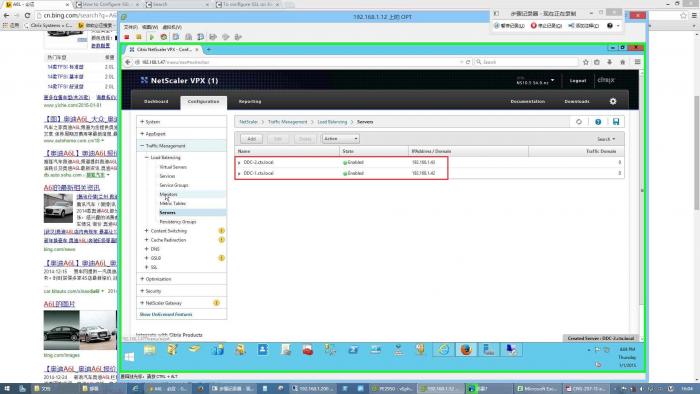Screen dimensions: 700x394
Task: Click the Chrome reload icon in background window
Action: 27,15
